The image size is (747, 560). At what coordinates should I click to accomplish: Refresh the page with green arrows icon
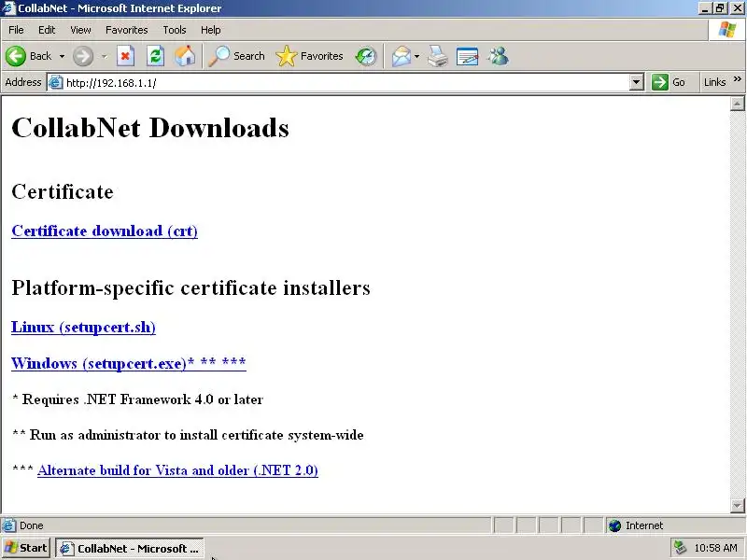coord(155,56)
